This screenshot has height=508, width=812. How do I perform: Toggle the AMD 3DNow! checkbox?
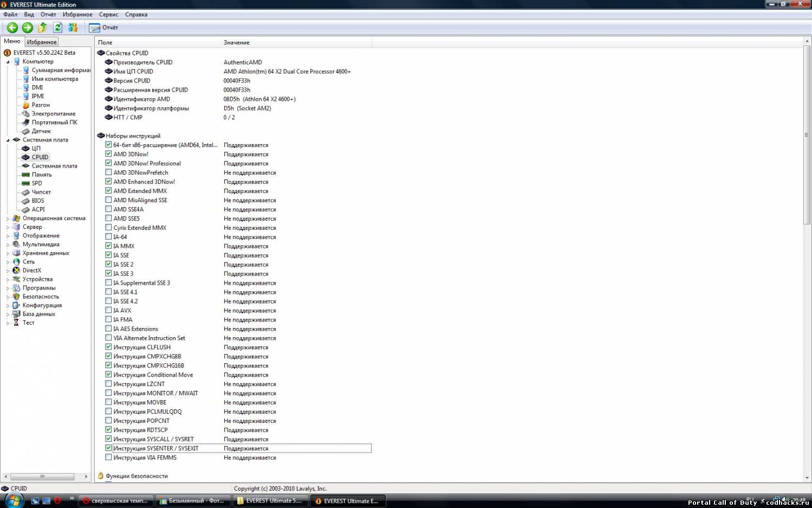coord(108,154)
